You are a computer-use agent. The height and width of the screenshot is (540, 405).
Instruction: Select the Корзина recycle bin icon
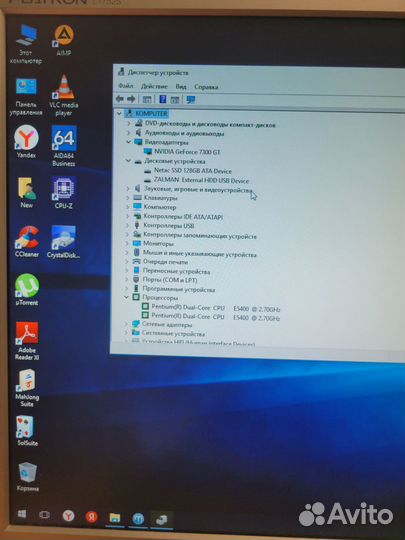coord(28,477)
